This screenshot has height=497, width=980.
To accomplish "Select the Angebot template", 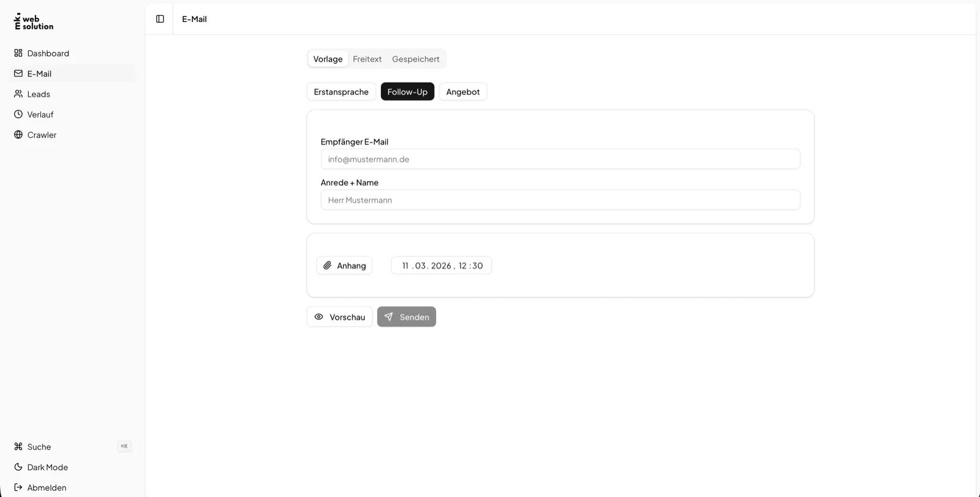I will pyautogui.click(x=462, y=92).
